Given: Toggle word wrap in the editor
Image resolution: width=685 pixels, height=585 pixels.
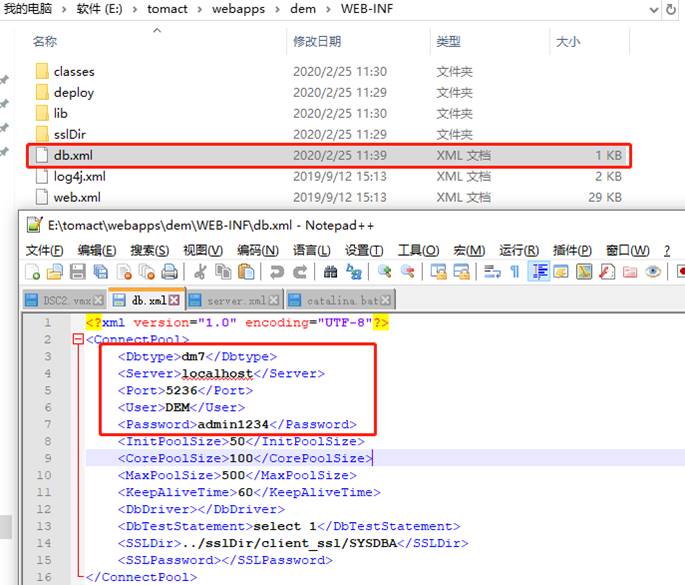Looking at the screenshot, I should point(492,272).
